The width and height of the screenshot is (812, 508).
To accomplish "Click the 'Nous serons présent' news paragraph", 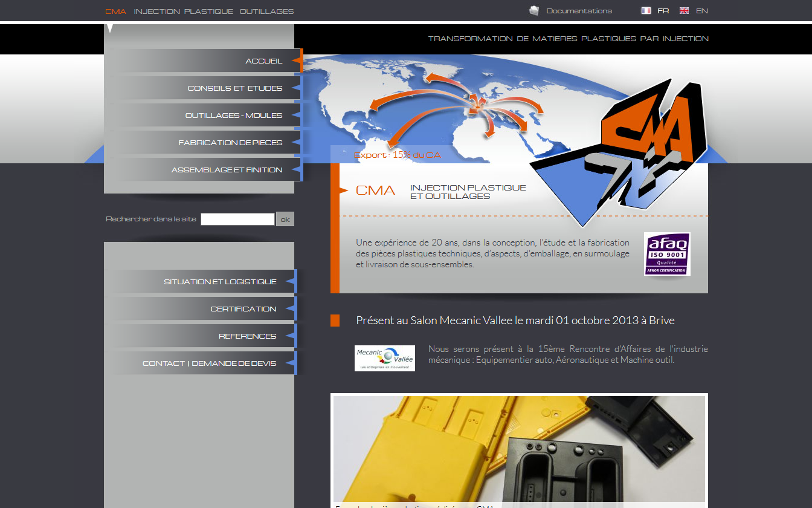I will pos(568,354).
